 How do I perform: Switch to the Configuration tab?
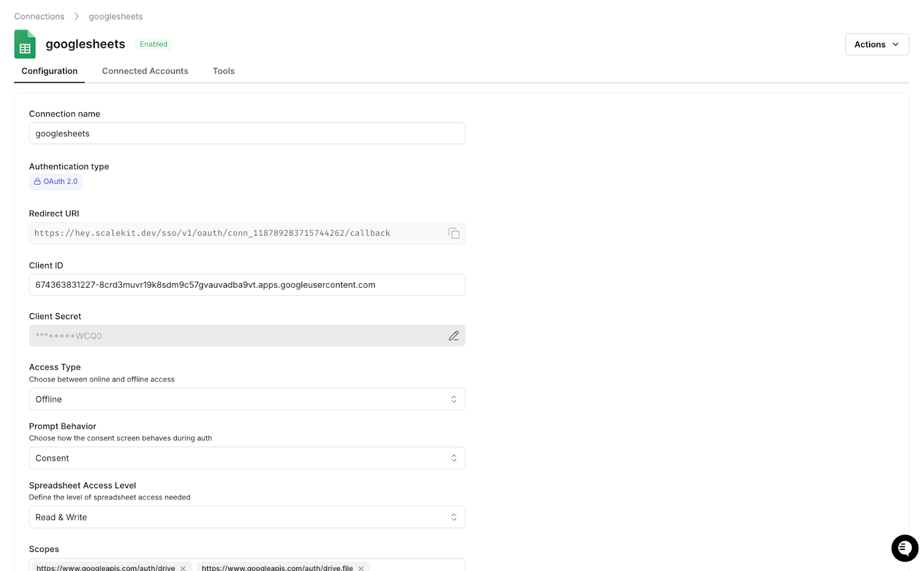(x=50, y=71)
